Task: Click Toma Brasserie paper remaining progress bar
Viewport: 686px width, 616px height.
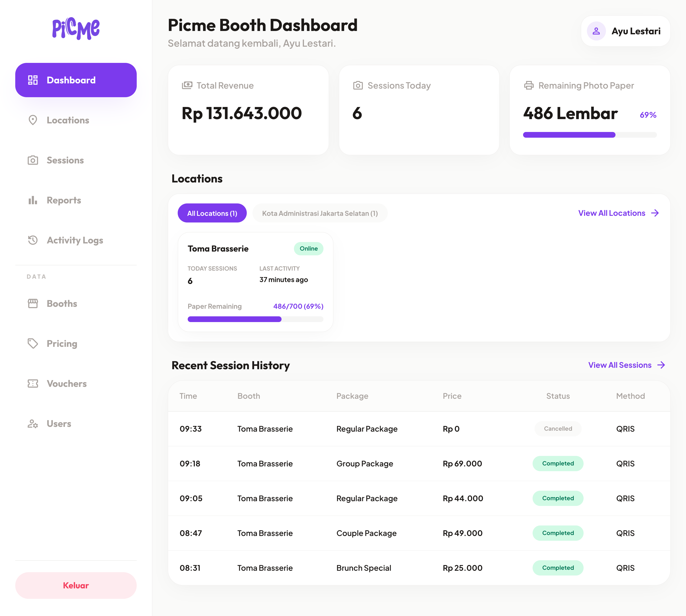Action: click(x=256, y=319)
